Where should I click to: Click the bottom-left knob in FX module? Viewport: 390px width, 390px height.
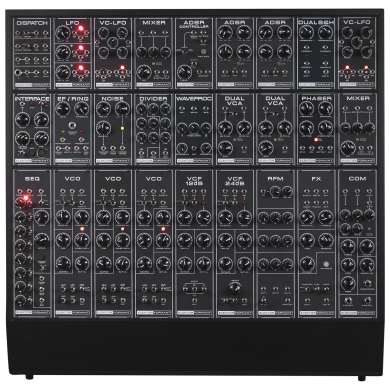tap(307, 264)
